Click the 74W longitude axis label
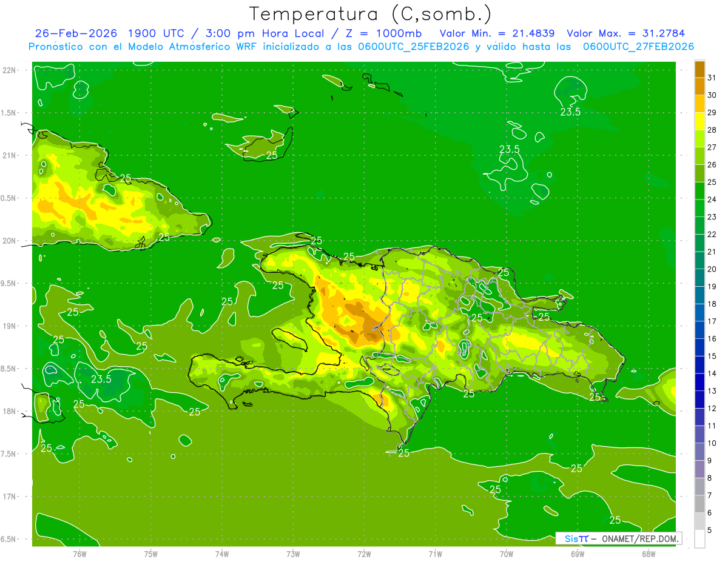 point(222,554)
